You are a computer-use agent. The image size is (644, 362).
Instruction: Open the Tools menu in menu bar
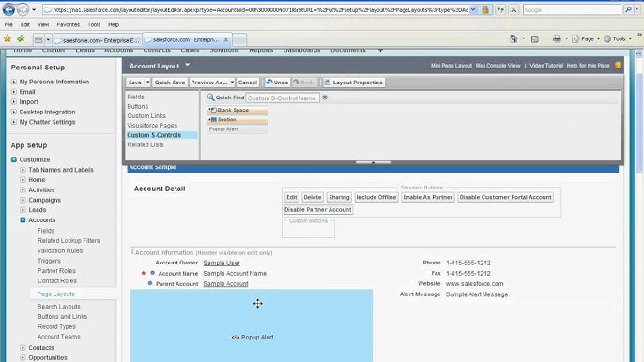click(x=94, y=24)
